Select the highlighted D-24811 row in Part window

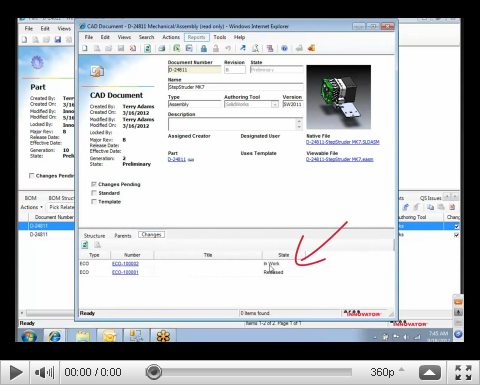coord(46,226)
